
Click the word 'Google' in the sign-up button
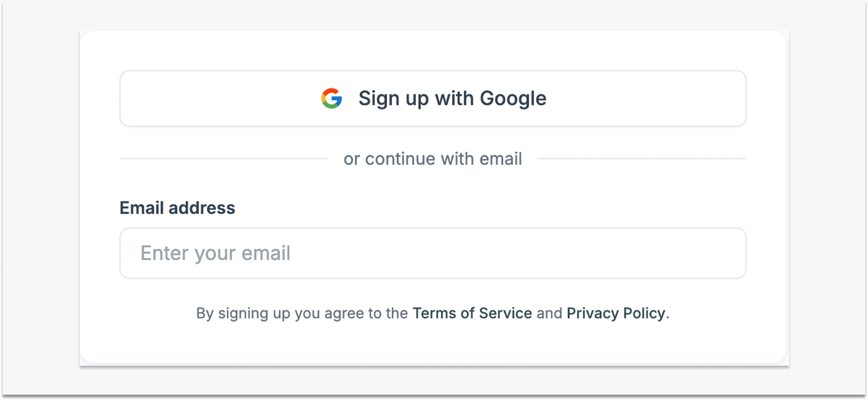513,98
